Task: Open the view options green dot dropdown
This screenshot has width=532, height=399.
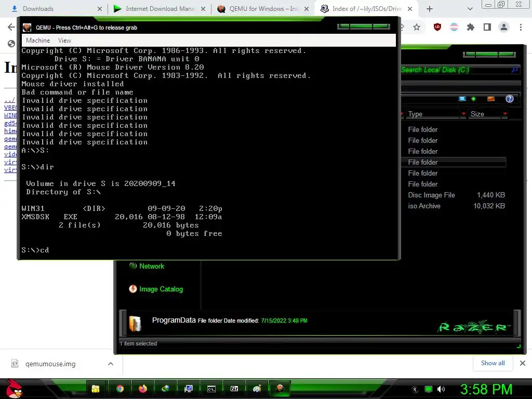Action: (474, 99)
